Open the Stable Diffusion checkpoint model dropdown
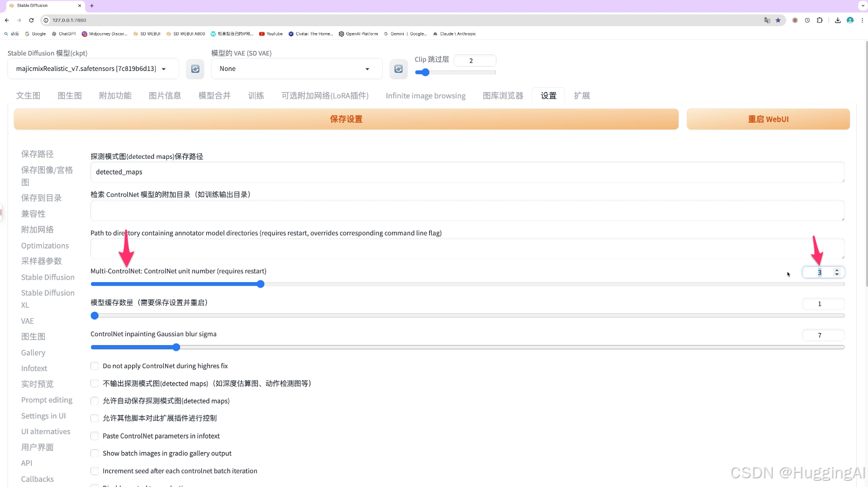868x487 pixels. click(93, 69)
